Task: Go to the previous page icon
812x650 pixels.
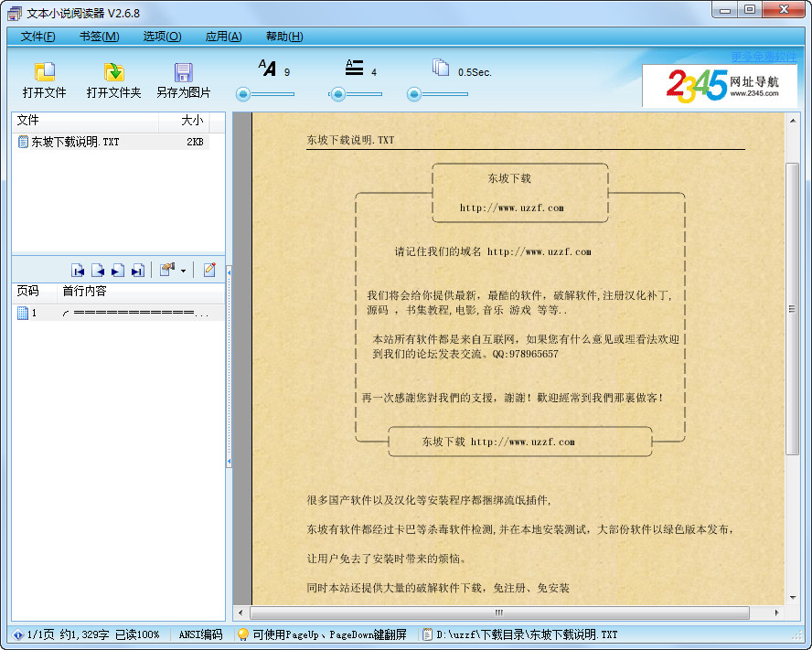Action: (97, 270)
